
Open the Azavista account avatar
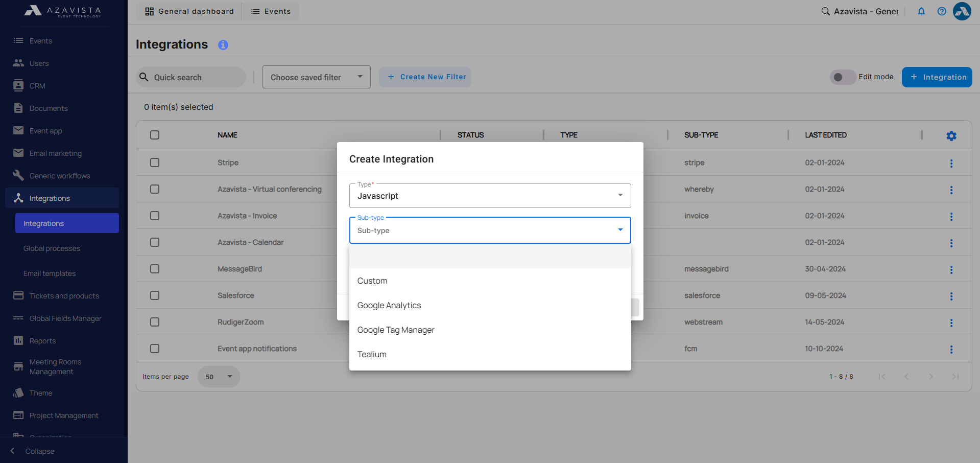tap(962, 11)
